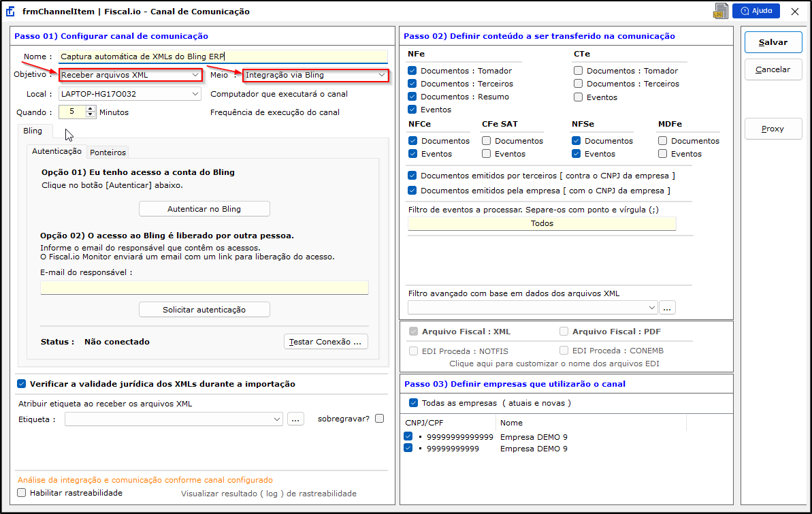
Task: Select the Autenticação tab
Action: [x=57, y=152]
